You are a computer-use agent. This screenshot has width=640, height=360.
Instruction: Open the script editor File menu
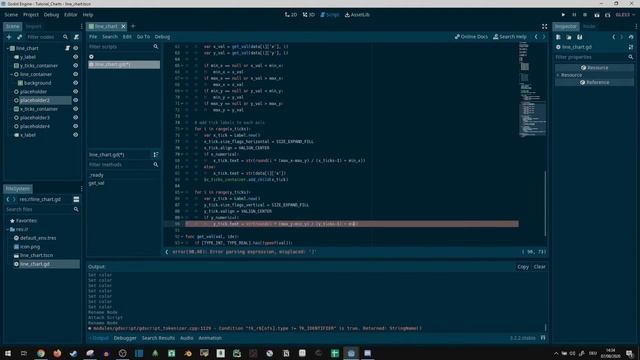(93, 37)
